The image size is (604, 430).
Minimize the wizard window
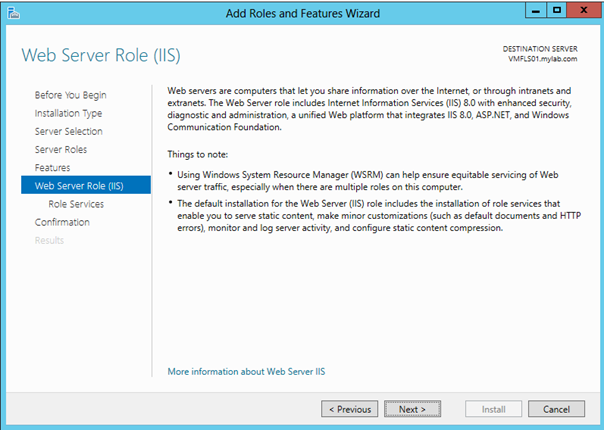535,10
